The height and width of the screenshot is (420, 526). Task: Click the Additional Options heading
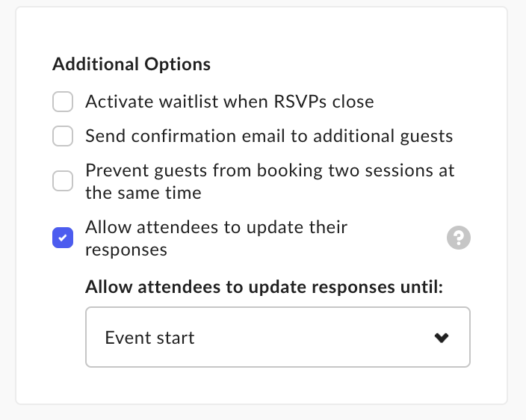tap(131, 64)
